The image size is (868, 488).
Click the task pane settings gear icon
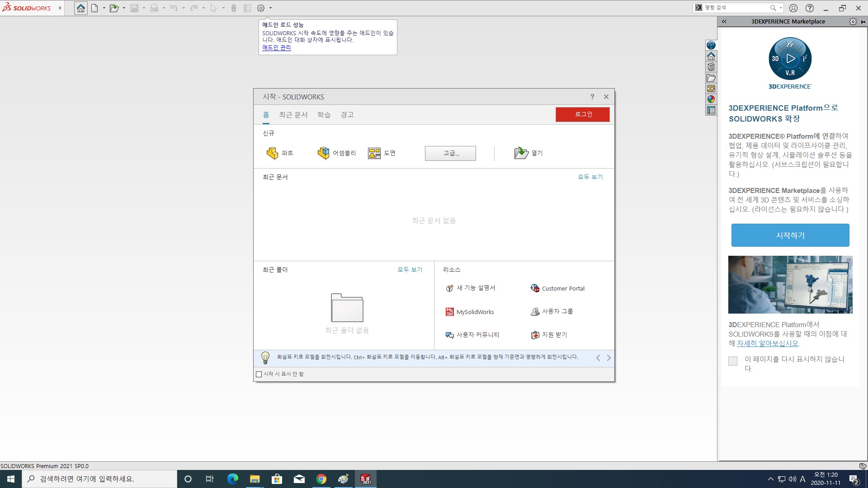(x=853, y=22)
